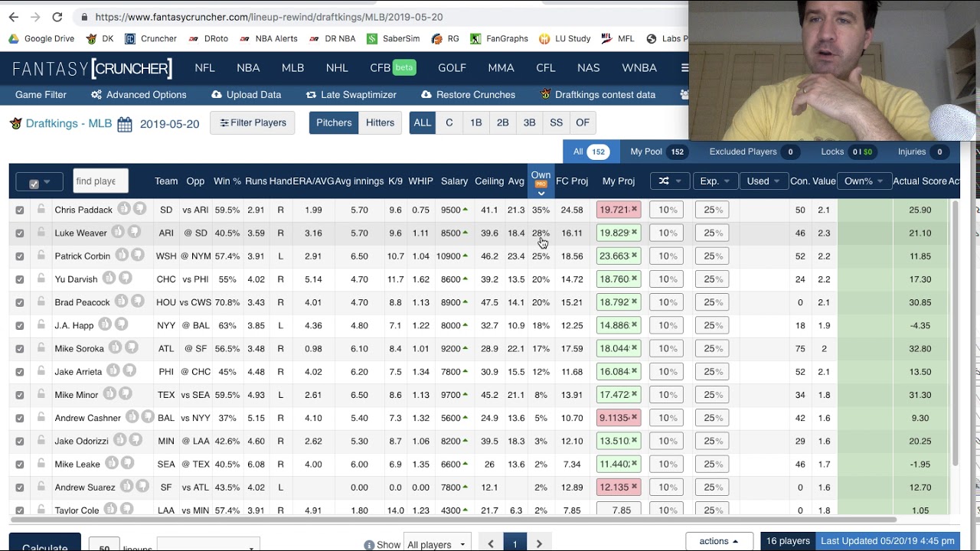Click the table vertical scrollbar
This screenshot has width=980, height=551.
pos(954,333)
